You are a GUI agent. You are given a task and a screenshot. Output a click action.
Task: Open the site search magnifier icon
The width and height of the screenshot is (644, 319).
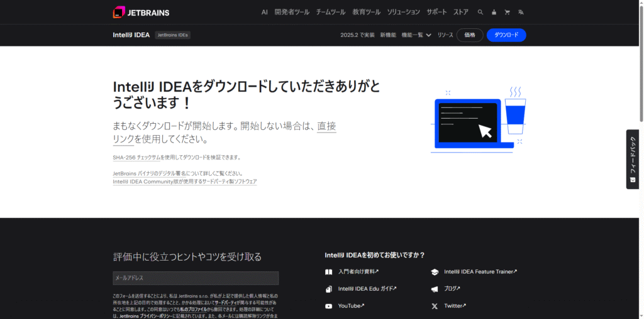[x=480, y=13]
